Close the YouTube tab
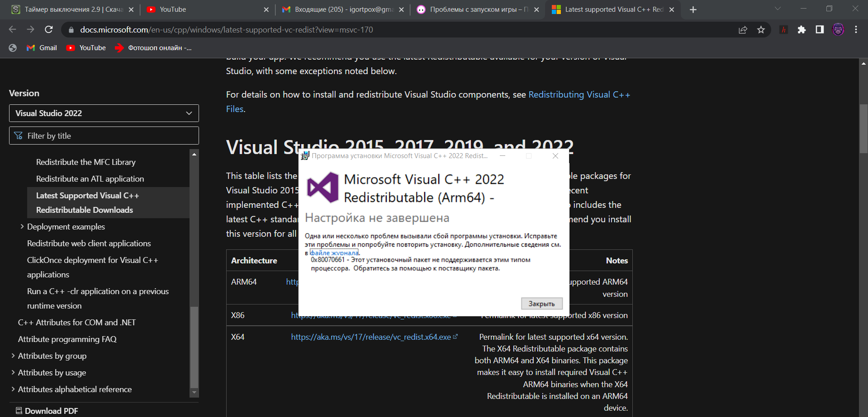The image size is (868, 417). click(x=266, y=9)
